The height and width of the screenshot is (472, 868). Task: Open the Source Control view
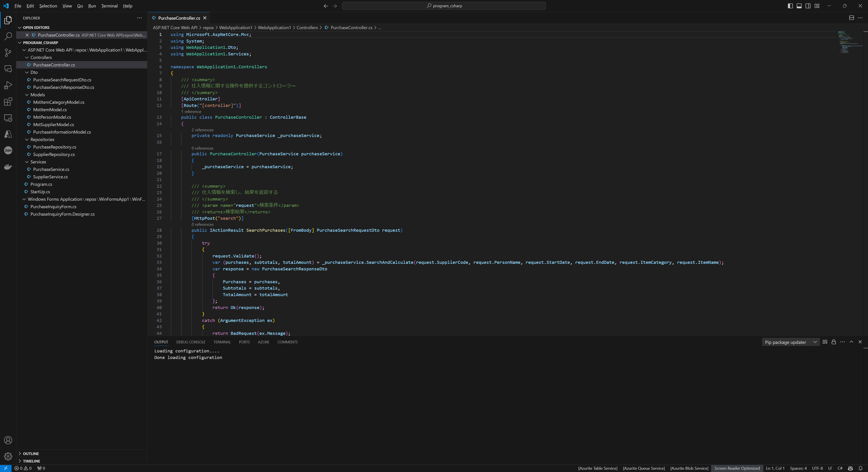pyautogui.click(x=8, y=52)
